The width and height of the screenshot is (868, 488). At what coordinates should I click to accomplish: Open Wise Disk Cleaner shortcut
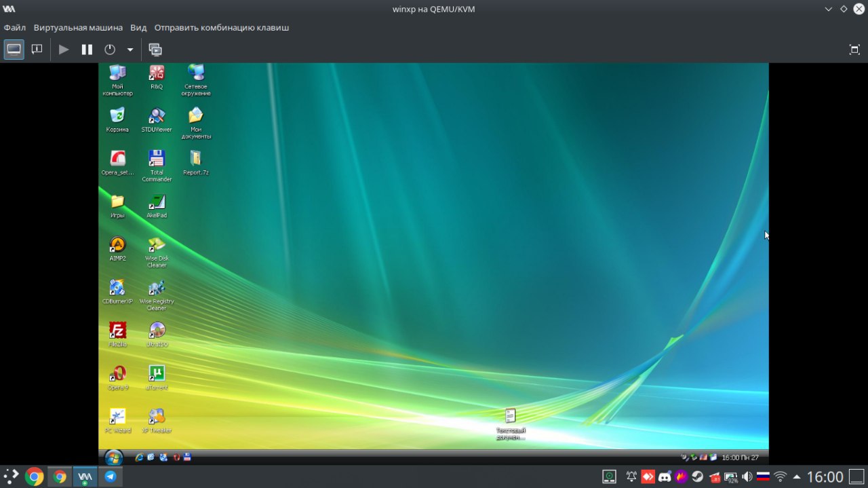[157, 252]
